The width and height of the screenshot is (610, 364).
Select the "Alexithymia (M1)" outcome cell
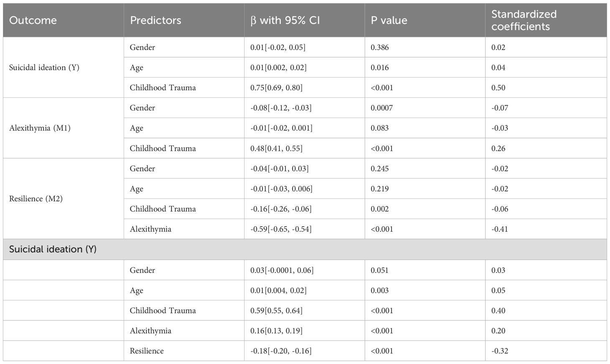[40, 128]
